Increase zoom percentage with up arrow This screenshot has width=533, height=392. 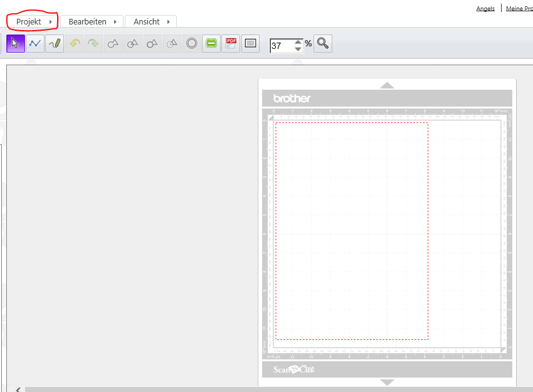pyautogui.click(x=298, y=41)
